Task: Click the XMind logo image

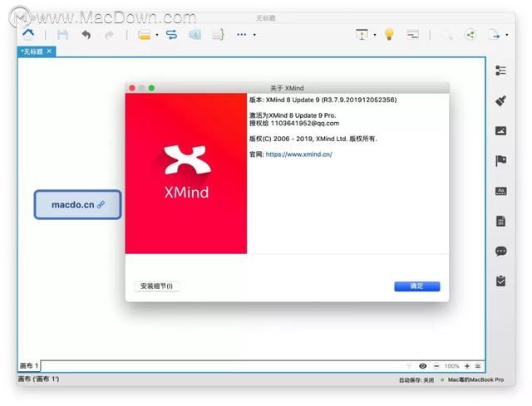Action: [186, 174]
